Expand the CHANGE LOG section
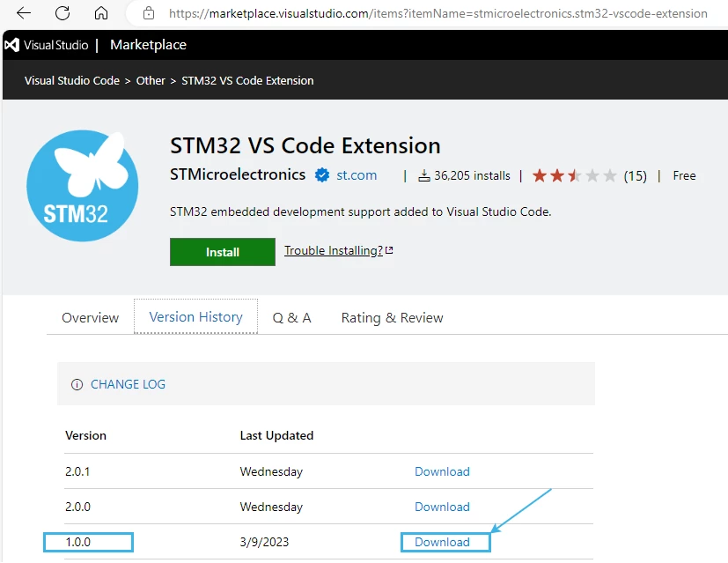Image resolution: width=728 pixels, height=563 pixels. coord(128,384)
